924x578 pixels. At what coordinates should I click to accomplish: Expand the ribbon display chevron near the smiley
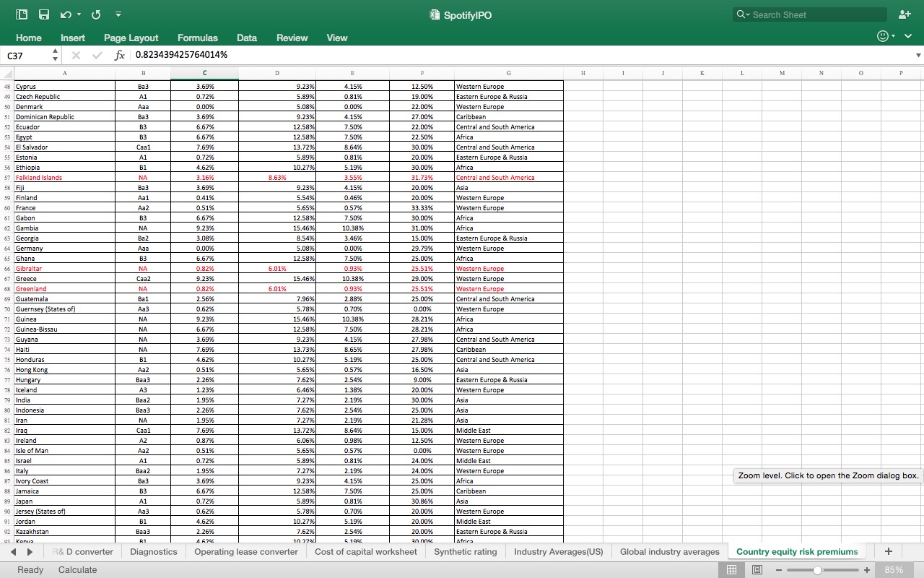tap(907, 35)
